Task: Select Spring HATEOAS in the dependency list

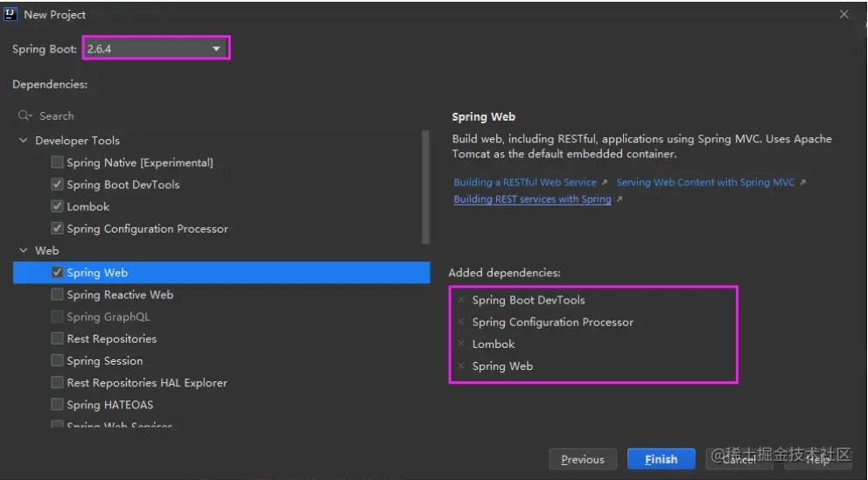Action: (109, 405)
